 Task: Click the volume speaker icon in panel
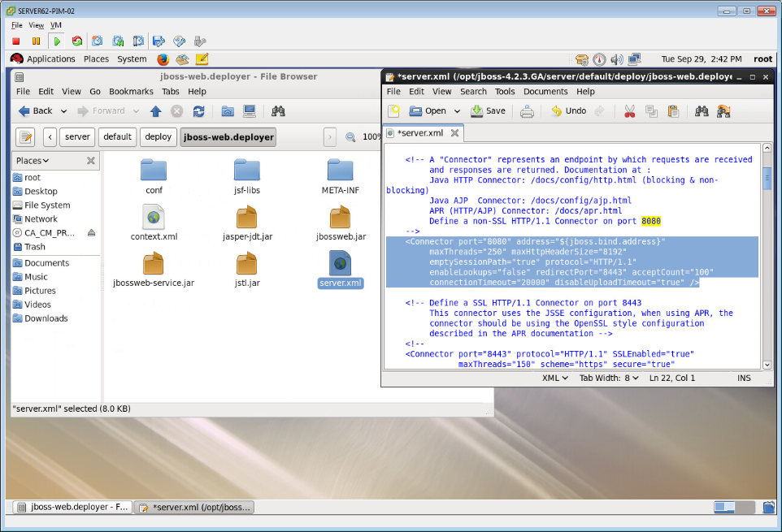(x=616, y=60)
